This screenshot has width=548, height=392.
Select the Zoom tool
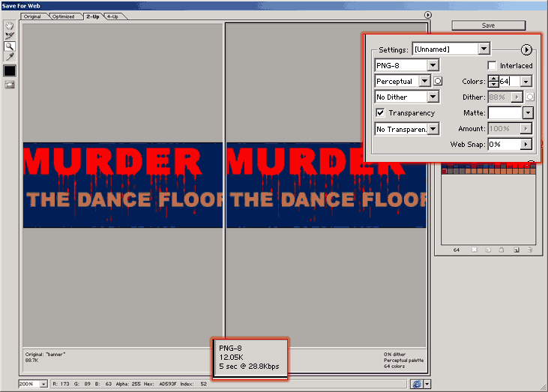10,46
